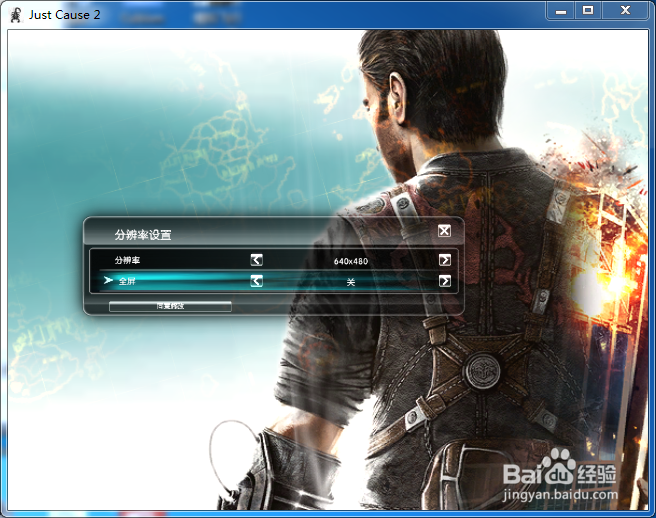This screenshot has width=656, height=518.
Task: Click the 640x480 resolution value
Action: point(351,261)
